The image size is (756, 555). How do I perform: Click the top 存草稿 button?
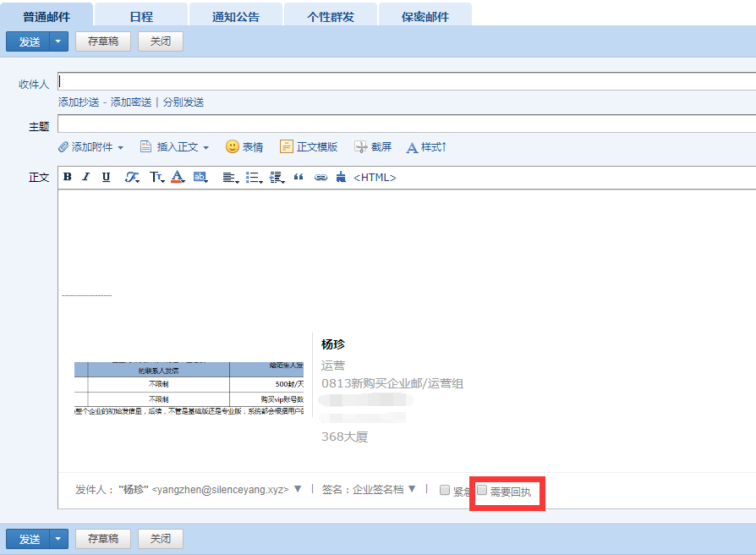tap(102, 41)
